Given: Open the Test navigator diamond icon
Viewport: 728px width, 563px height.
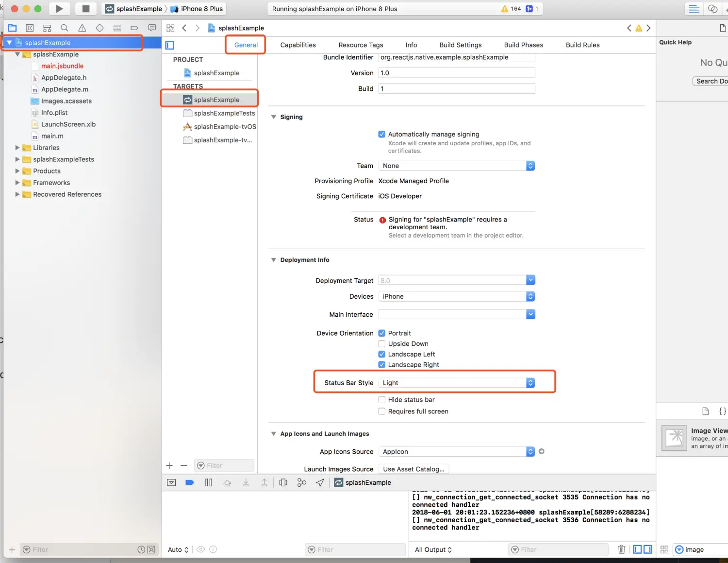Looking at the screenshot, I should coord(99,28).
